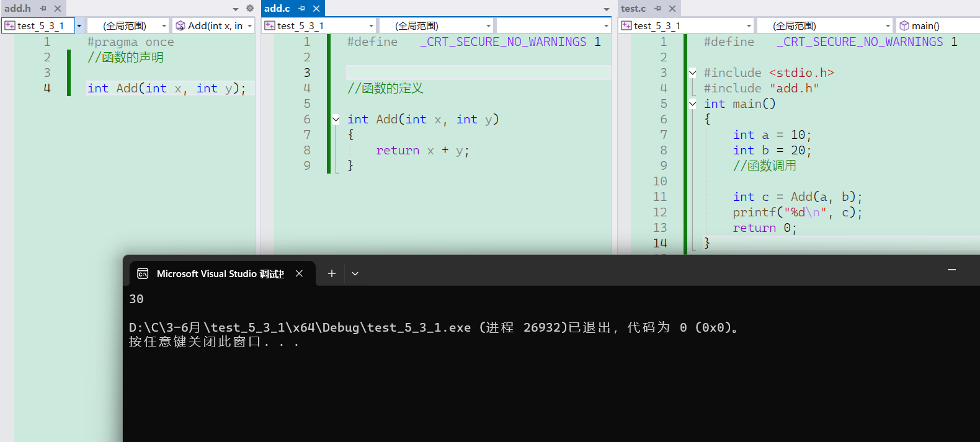Click the cube icon beside main()

(904, 25)
